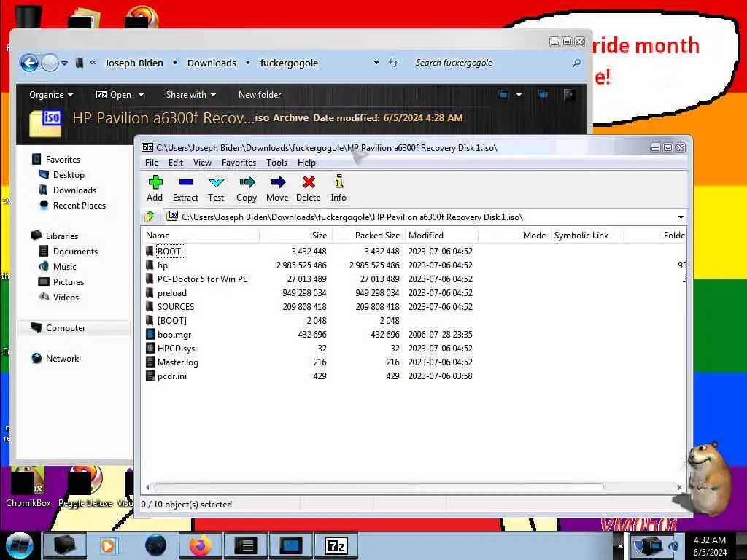The image size is (747, 560).
Task: Click the Forward button in Explorer
Action: pos(50,63)
